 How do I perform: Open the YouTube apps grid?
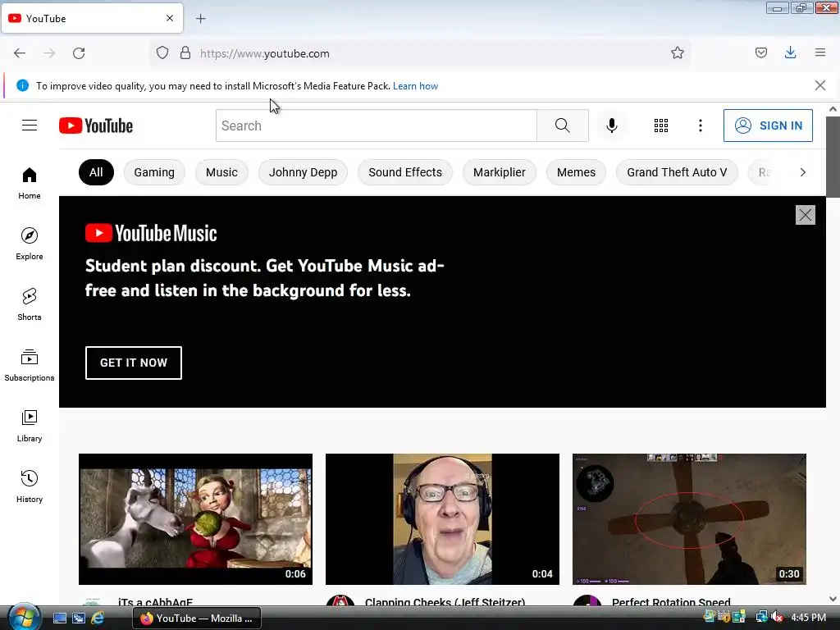[661, 126]
